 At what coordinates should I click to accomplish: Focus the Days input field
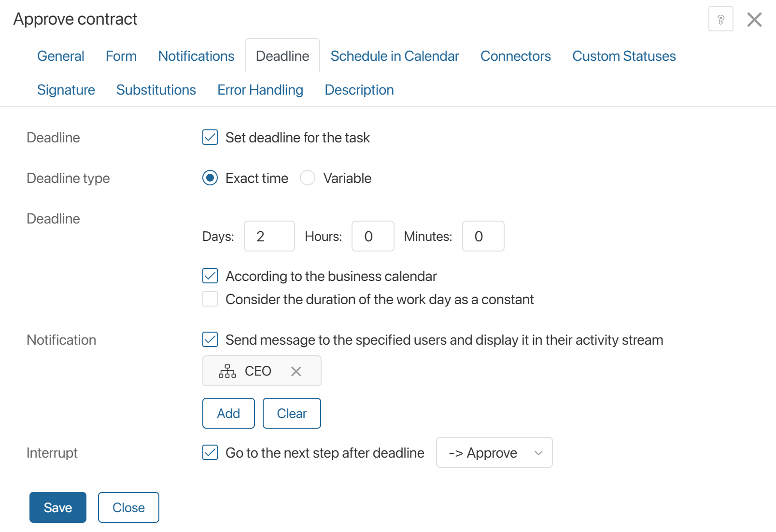click(x=269, y=236)
